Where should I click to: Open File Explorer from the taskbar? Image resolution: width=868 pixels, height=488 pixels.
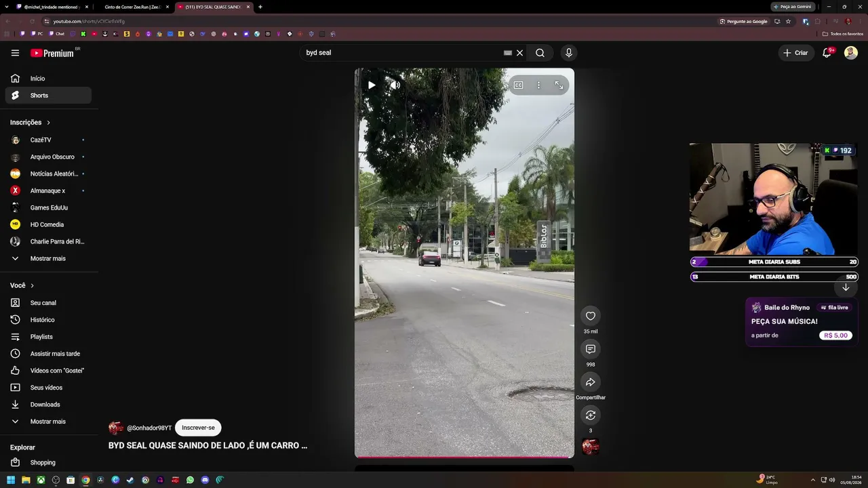[x=26, y=480]
